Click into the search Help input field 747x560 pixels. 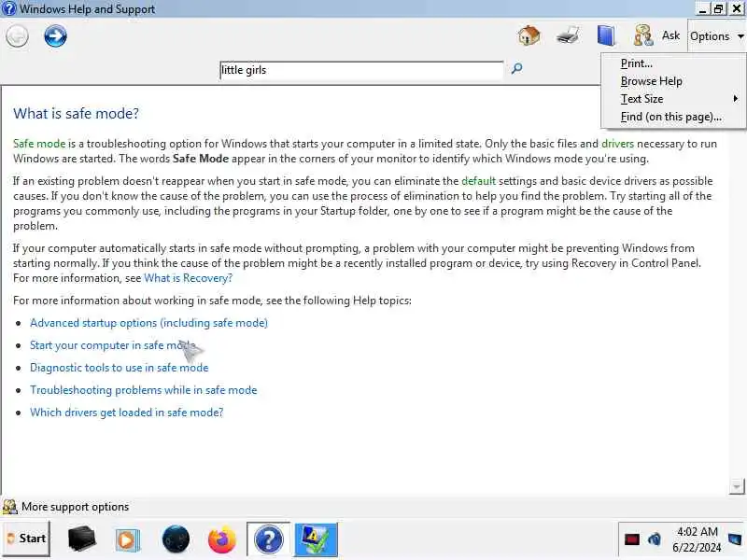point(361,70)
